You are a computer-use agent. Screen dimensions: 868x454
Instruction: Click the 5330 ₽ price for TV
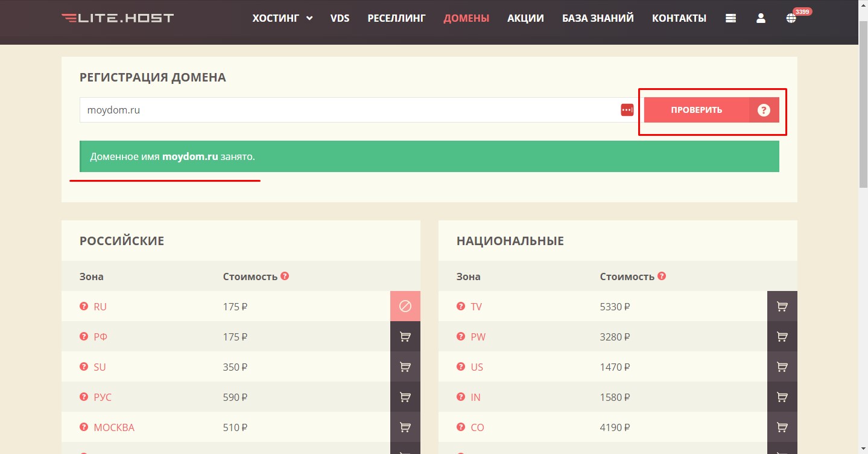click(x=615, y=307)
